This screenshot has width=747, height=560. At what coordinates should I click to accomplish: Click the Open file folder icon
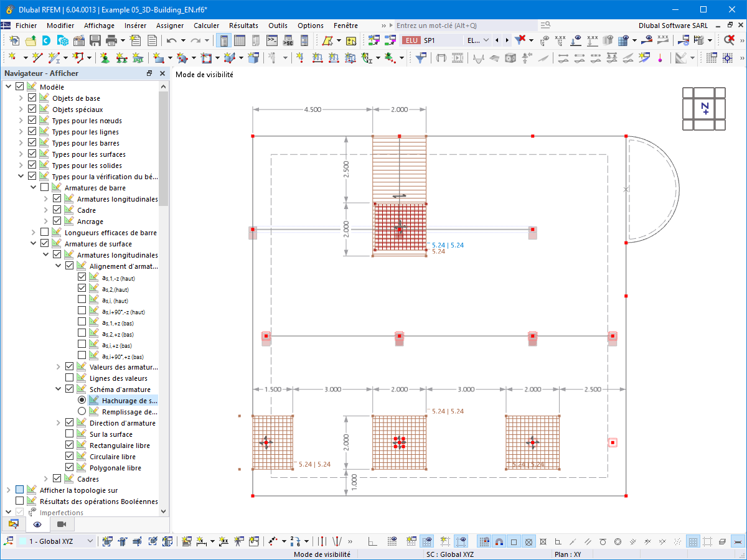pyautogui.click(x=31, y=40)
